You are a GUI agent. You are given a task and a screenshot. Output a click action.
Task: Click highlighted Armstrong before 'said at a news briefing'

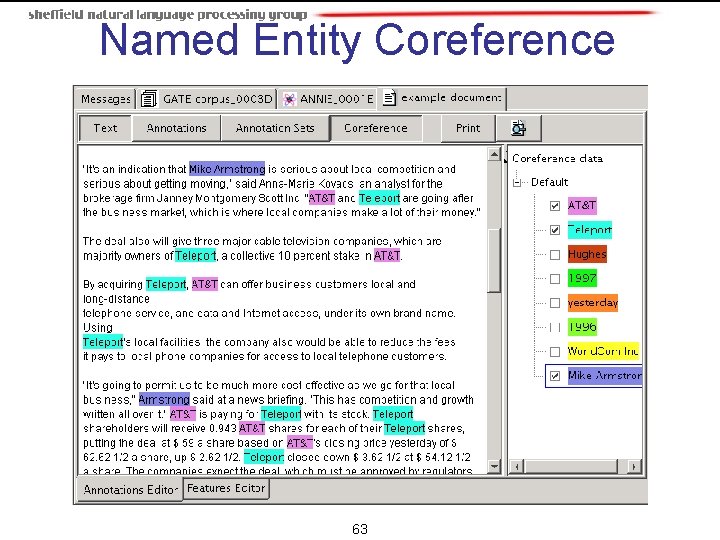(164, 399)
